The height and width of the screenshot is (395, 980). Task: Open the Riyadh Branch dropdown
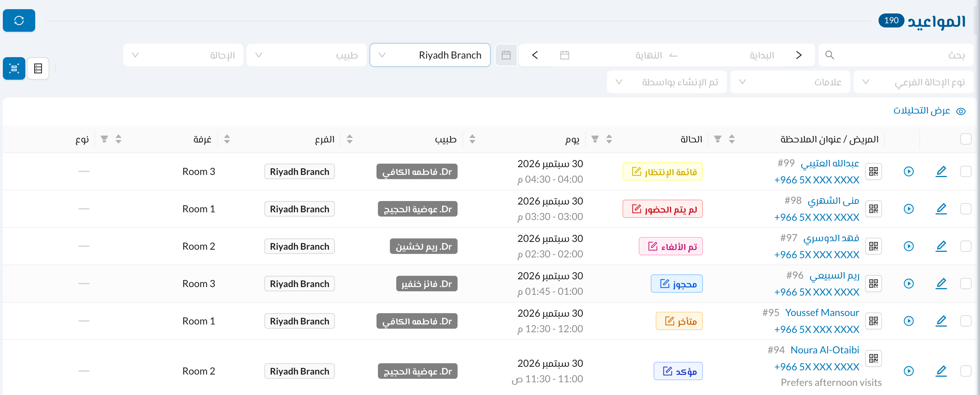click(x=430, y=55)
